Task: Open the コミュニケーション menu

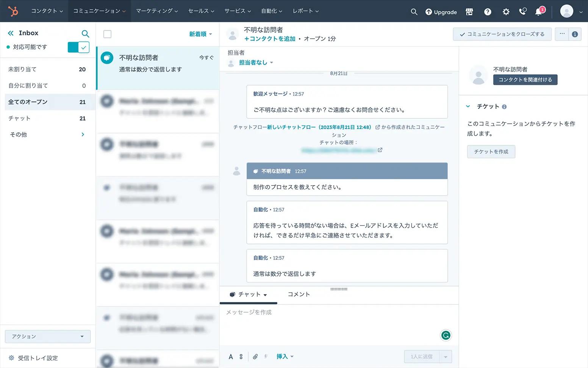Action: coord(99,11)
